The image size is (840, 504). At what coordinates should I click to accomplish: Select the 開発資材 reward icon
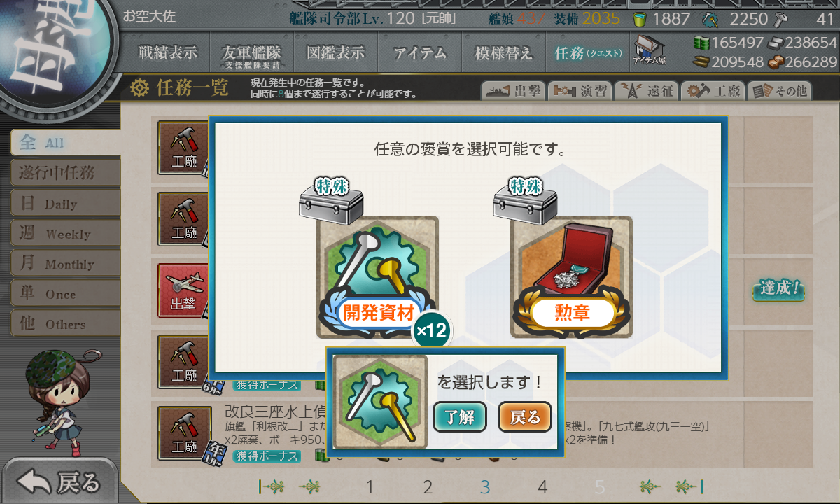point(378,277)
